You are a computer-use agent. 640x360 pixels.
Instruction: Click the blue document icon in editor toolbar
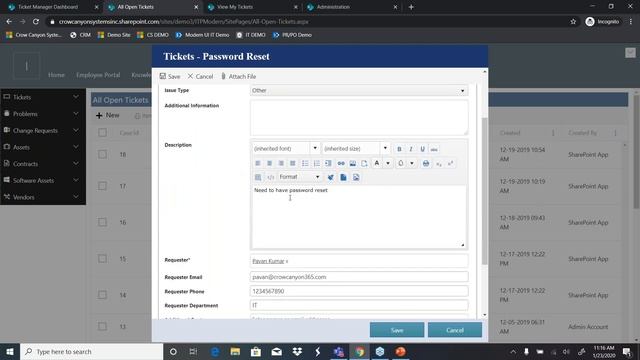pos(343,177)
